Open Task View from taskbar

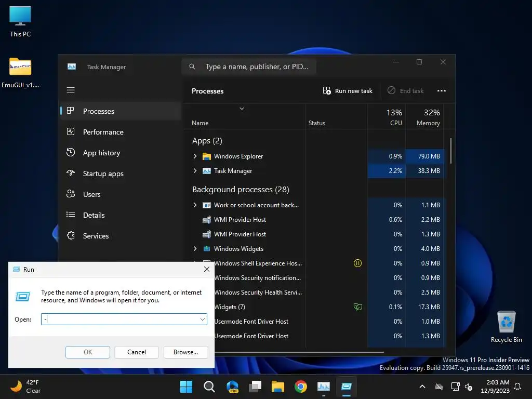[255, 387]
